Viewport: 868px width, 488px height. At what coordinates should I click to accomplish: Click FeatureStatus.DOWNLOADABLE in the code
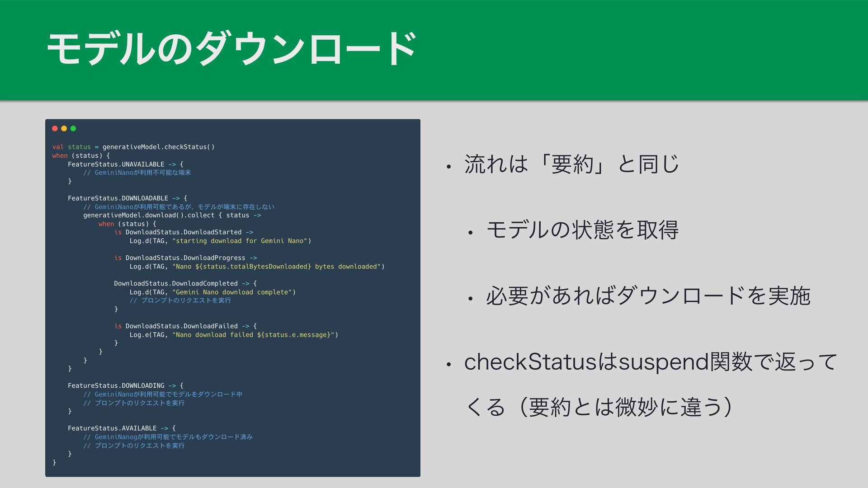[x=118, y=198]
